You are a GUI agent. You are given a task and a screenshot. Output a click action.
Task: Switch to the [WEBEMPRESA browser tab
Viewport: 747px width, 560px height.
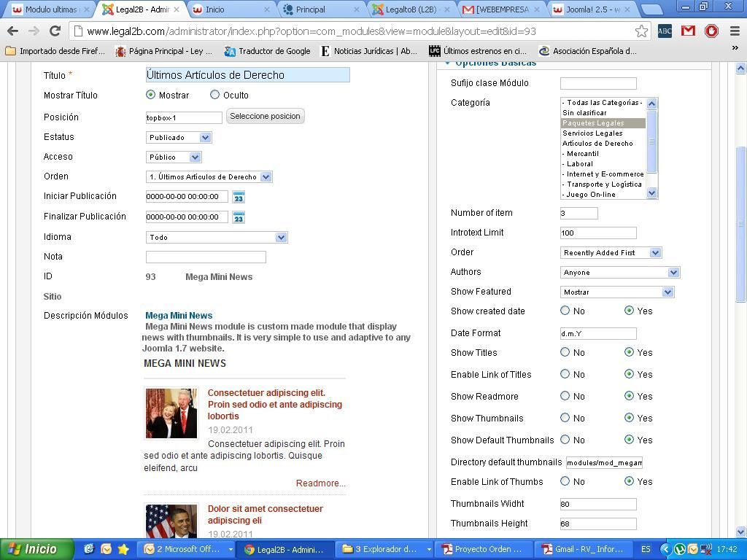click(x=502, y=9)
